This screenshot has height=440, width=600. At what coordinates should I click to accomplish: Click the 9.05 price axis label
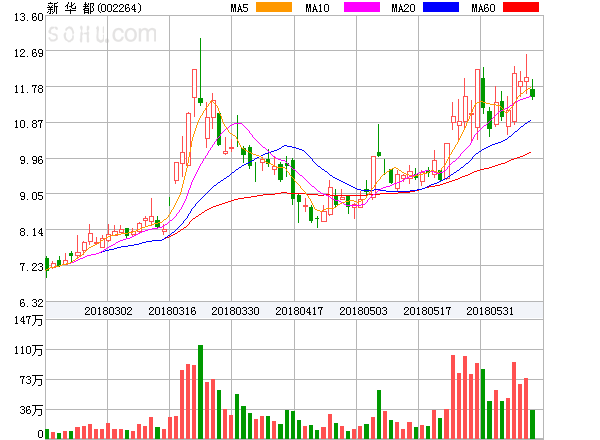(x=31, y=196)
